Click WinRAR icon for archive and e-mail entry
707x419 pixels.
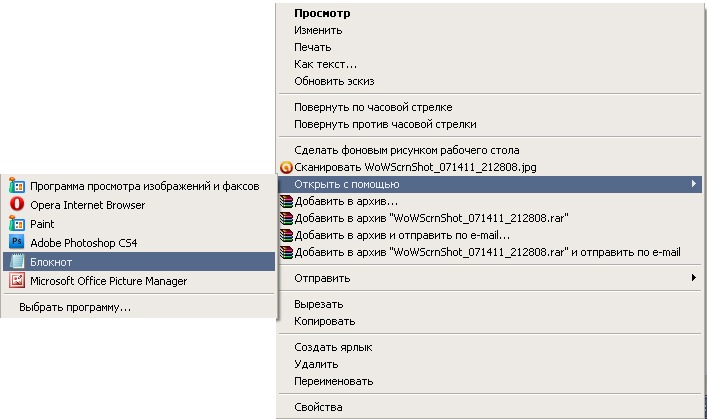pyautogui.click(x=286, y=235)
